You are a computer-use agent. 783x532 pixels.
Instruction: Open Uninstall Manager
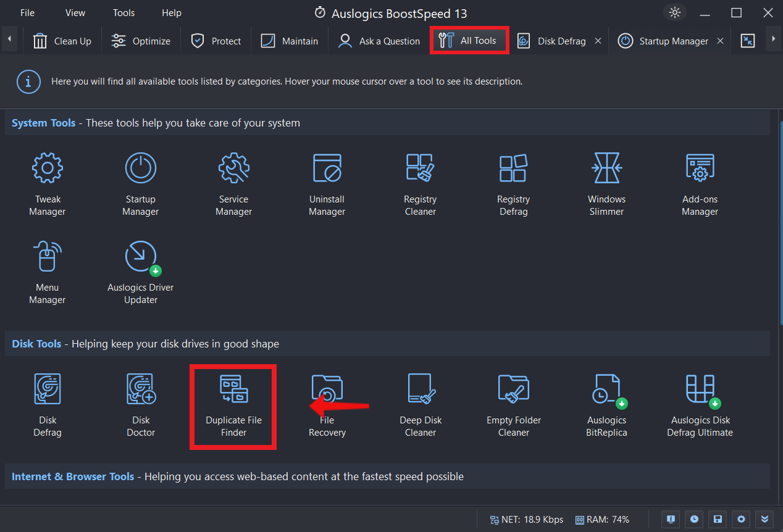click(327, 185)
